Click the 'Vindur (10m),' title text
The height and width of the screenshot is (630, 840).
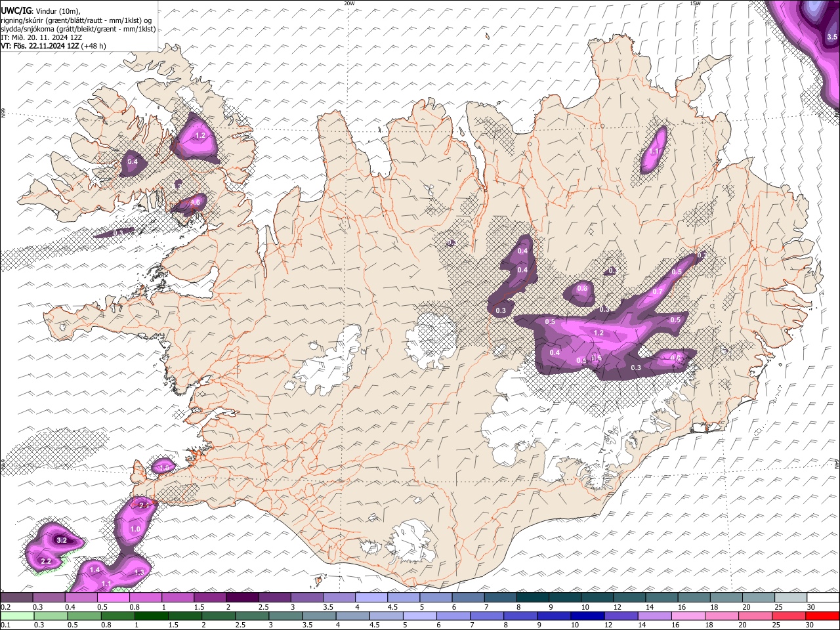[x=57, y=11]
